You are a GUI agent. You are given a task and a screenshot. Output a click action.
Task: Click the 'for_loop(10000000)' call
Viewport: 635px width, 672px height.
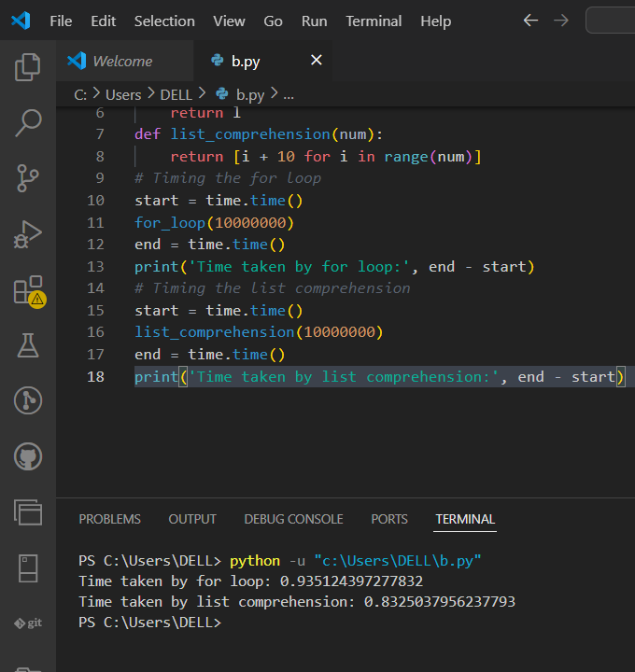(214, 223)
